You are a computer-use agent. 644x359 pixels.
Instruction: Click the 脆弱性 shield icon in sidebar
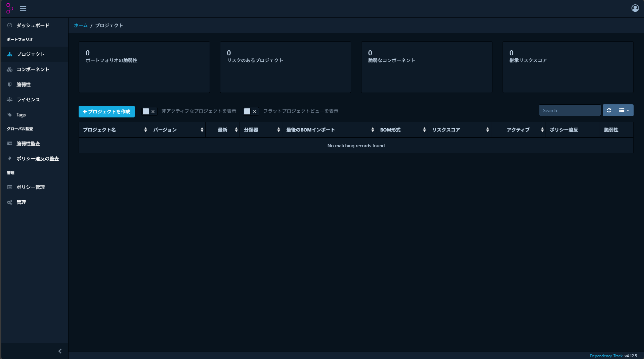(10, 85)
